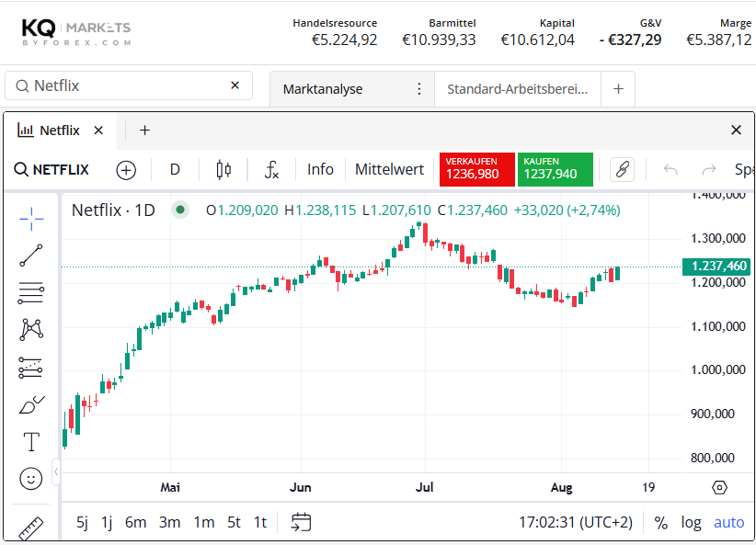Click the G&V value - €327,29
Viewport: 756px width, 545px height.
[630, 40]
